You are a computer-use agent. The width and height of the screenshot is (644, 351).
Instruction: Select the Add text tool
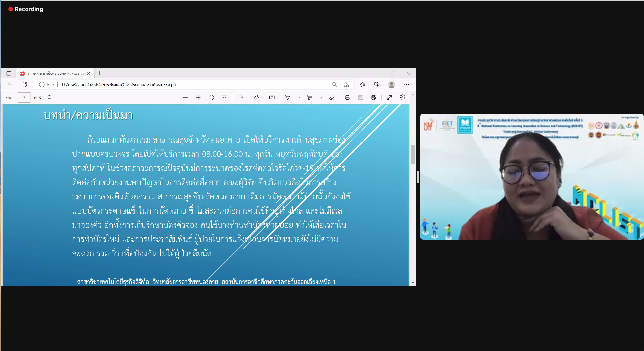tap(272, 97)
